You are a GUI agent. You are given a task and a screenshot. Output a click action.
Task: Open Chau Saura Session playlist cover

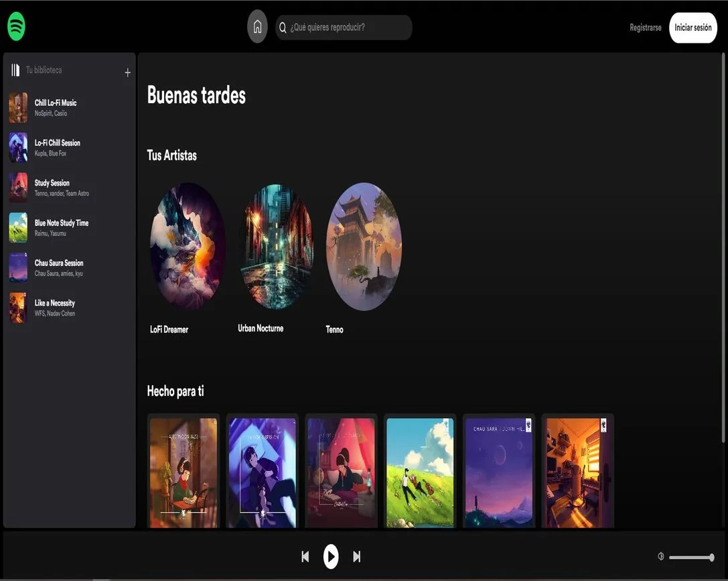tap(18, 267)
